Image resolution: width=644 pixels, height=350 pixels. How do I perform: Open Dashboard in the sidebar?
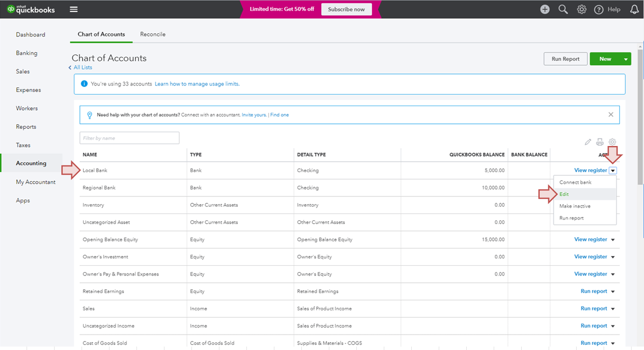tap(30, 34)
